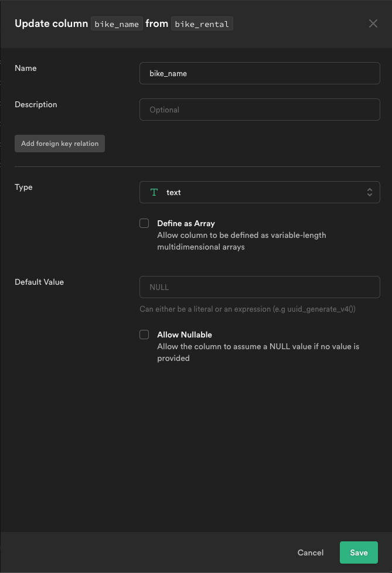Screen dimensions: 392x573
Task: Click the Type selector chevron icon
Action: pyautogui.click(x=370, y=192)
